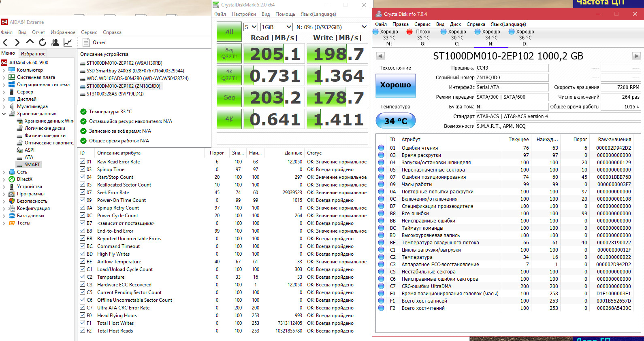This screenshot has height=341, width=644.
Task: Uncheck the Power Cycle Count checkbox
Action: (83, 215)
